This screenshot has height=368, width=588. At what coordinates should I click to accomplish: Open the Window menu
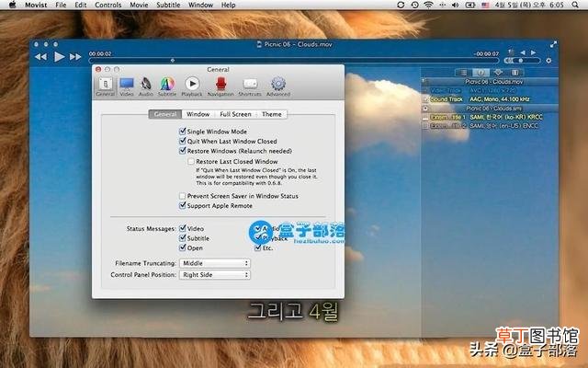[200, 5]
